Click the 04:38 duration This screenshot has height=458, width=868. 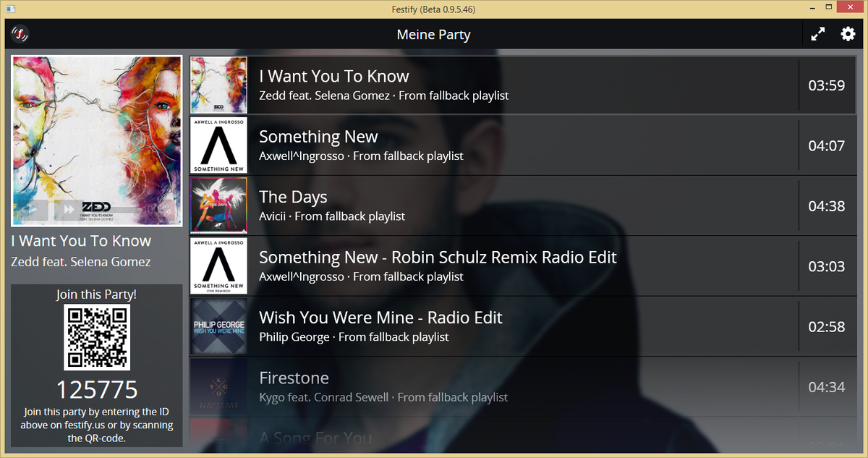pyautogui.click(x=827, y=206)
